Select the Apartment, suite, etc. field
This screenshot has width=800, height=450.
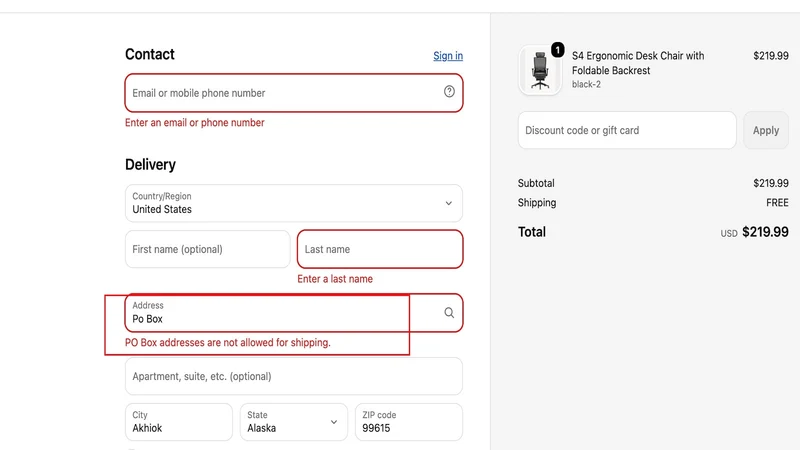[294, 376]
